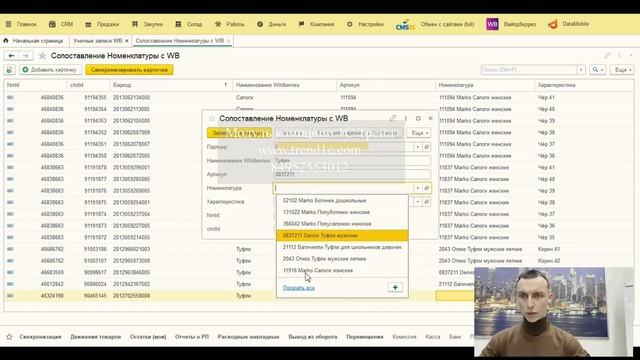
Task: Click the dialog's get-link icon
Action: [393, 118]
